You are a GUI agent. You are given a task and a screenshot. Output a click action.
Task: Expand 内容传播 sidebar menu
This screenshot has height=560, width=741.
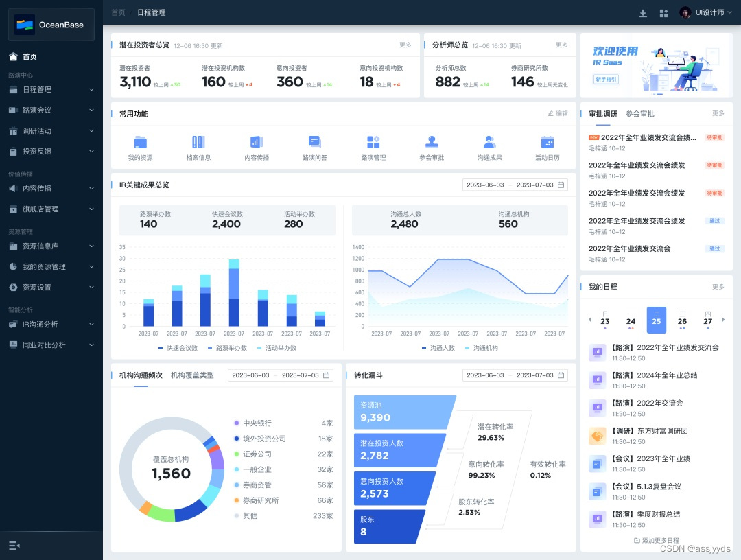92,189
